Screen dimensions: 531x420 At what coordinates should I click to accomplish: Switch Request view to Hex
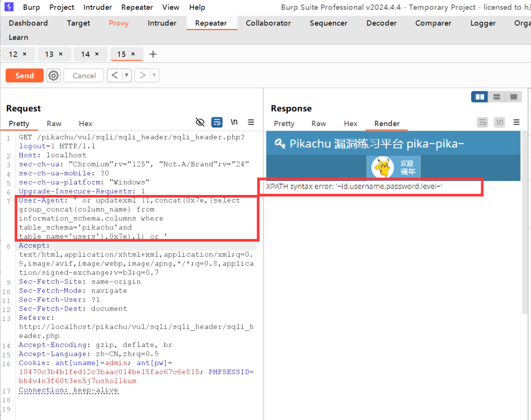click(86, 123)
